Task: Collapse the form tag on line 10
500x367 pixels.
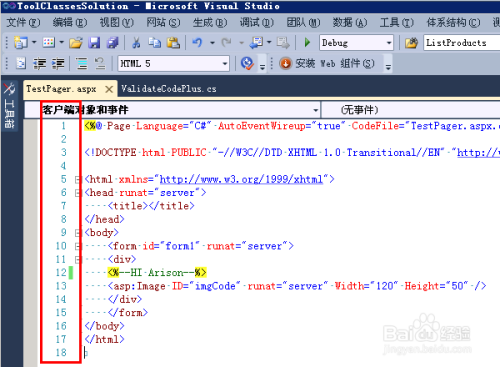Action: (x=78, y=246)
